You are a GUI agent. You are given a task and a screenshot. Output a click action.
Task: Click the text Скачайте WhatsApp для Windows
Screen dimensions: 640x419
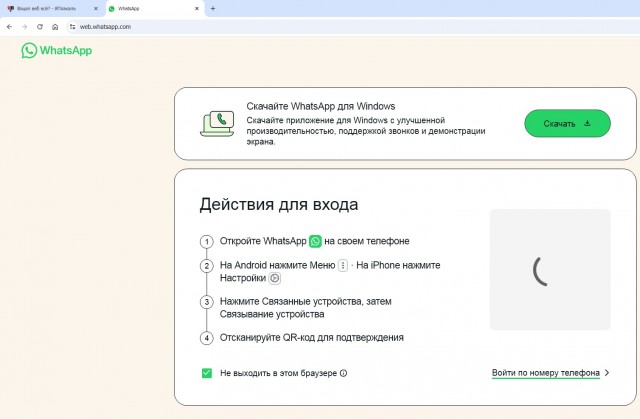321,106
